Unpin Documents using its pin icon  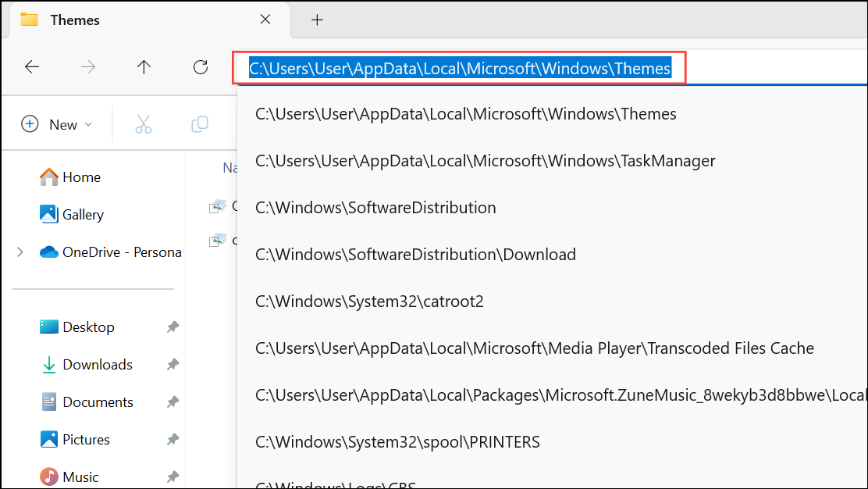pos(173,402)
